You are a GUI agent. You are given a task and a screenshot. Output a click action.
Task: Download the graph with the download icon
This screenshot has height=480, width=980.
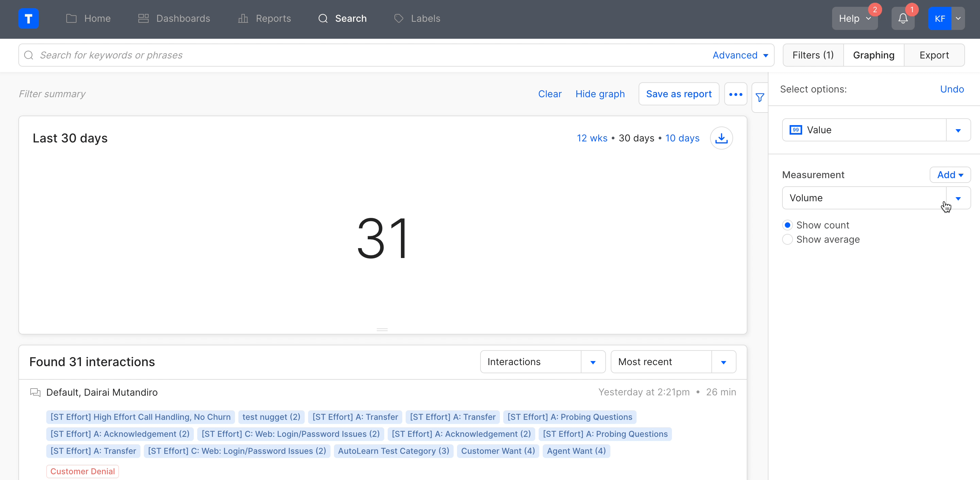tap(721, 138)
